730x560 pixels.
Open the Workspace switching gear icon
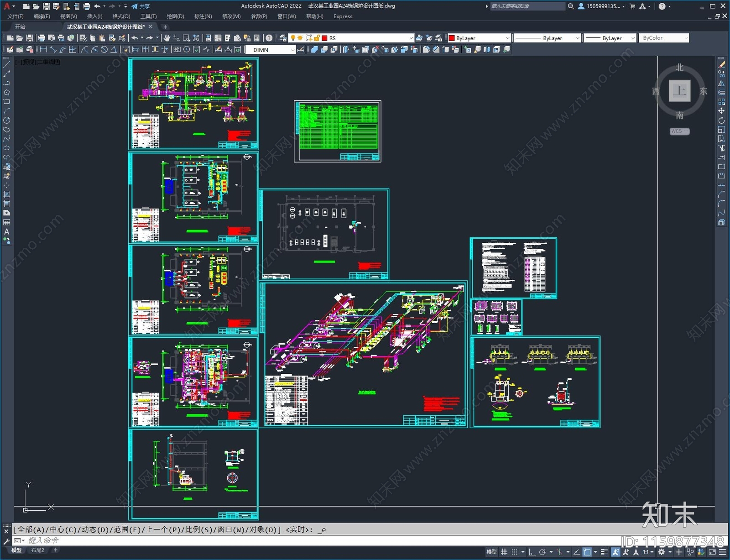tap(662, 552)
